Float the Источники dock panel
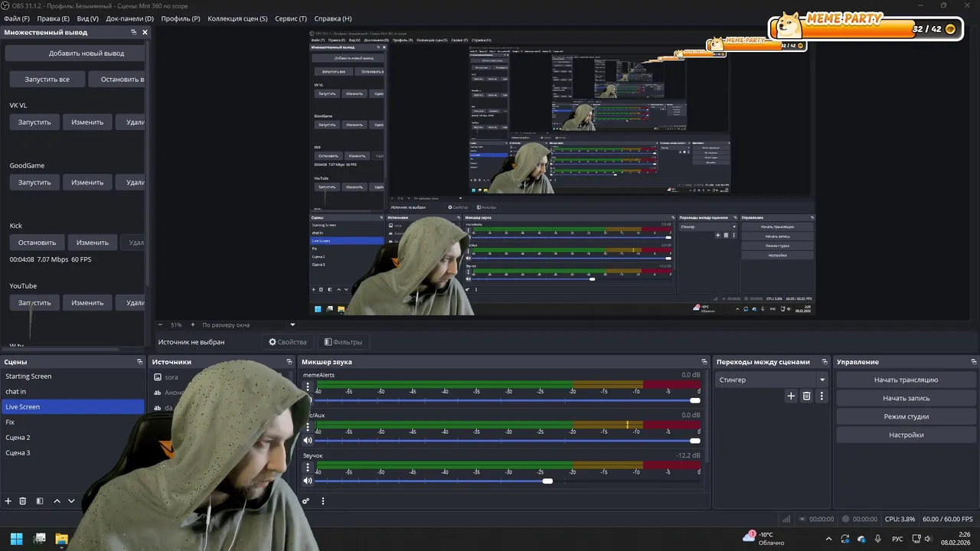The width and height of the screenshot is (980, 551). click(289, 362)
